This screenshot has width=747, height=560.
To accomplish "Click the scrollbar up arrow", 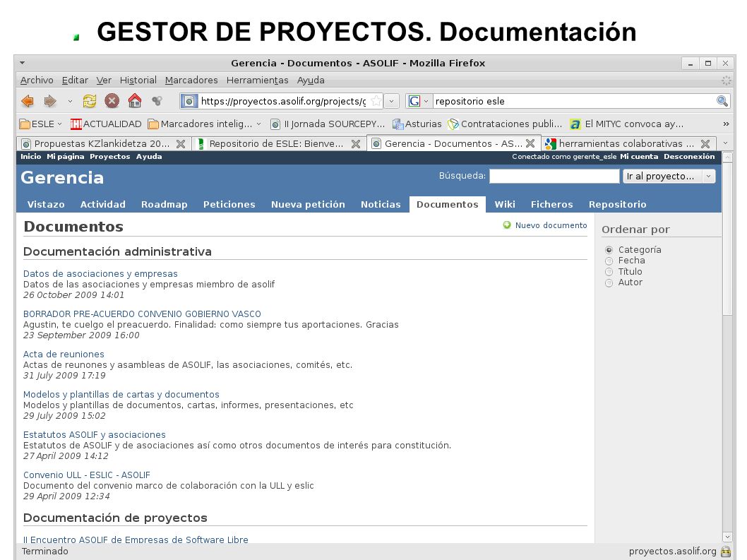I will tap(727, 157).
